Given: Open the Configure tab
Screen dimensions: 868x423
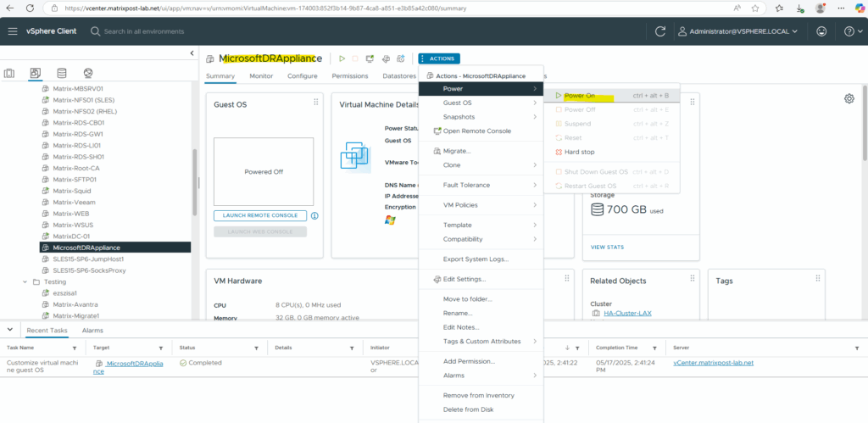Looking at the screenshot, I should pos(303,75).
